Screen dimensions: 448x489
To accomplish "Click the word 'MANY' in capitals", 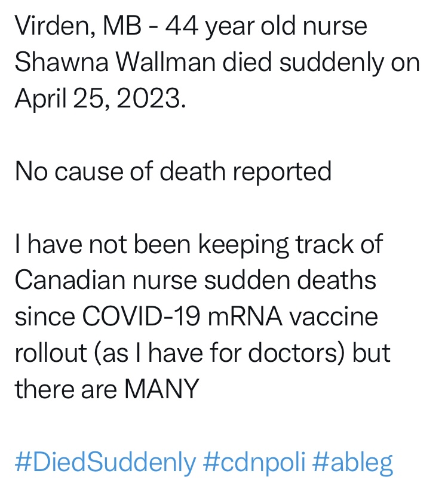I will [161, 389].
